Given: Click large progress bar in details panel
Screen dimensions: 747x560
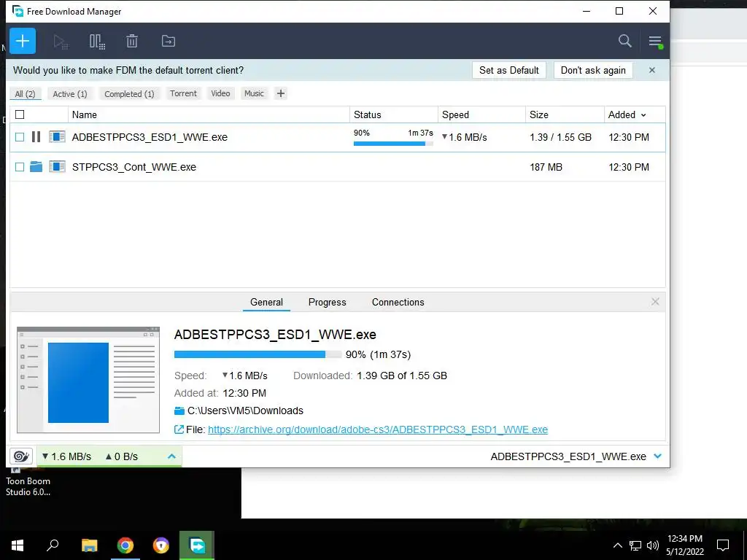Looking at the screenshot, I should pos(258,354).
